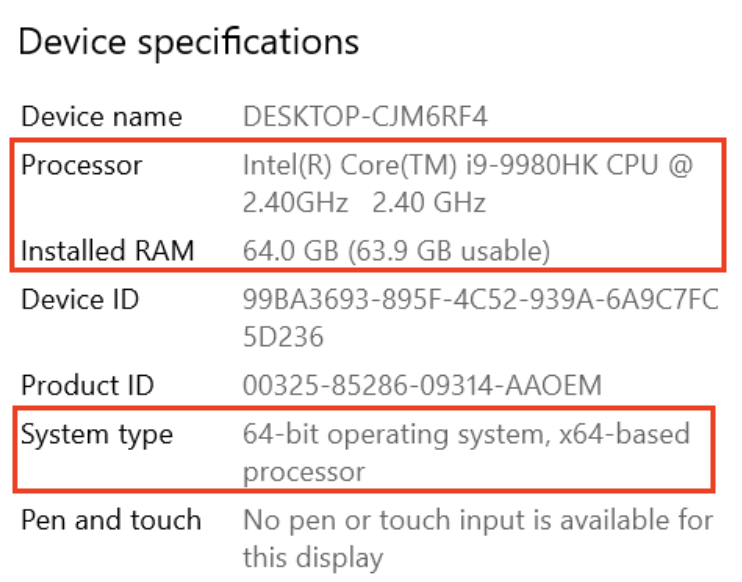The width and height of the screenshot is (742, 582).
Task: Click the Device ID label
Action: coord(80,298)
